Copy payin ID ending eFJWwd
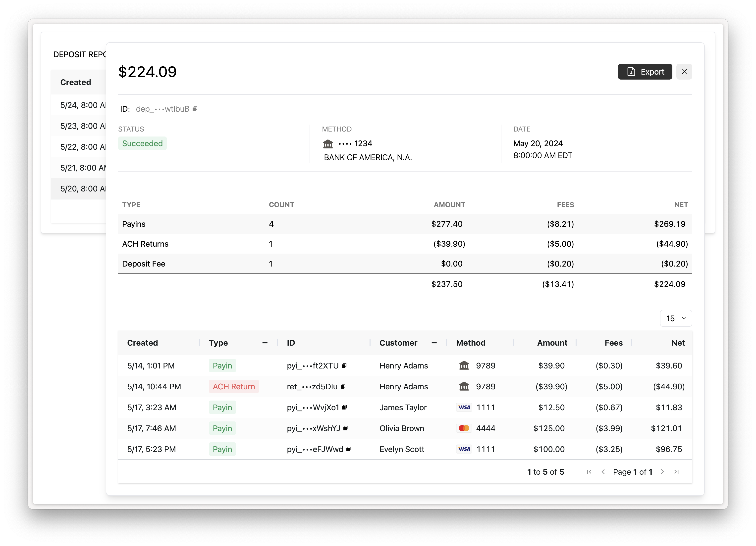The height and width of the screenshot is (546, 756). pyautogui.click(x=349, y=449)
